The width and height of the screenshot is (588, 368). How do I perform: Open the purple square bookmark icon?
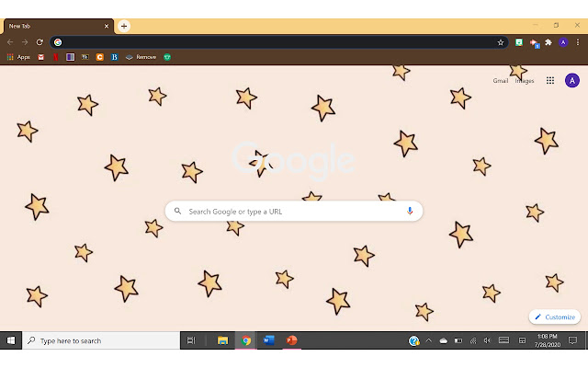(x=70, y=57)
